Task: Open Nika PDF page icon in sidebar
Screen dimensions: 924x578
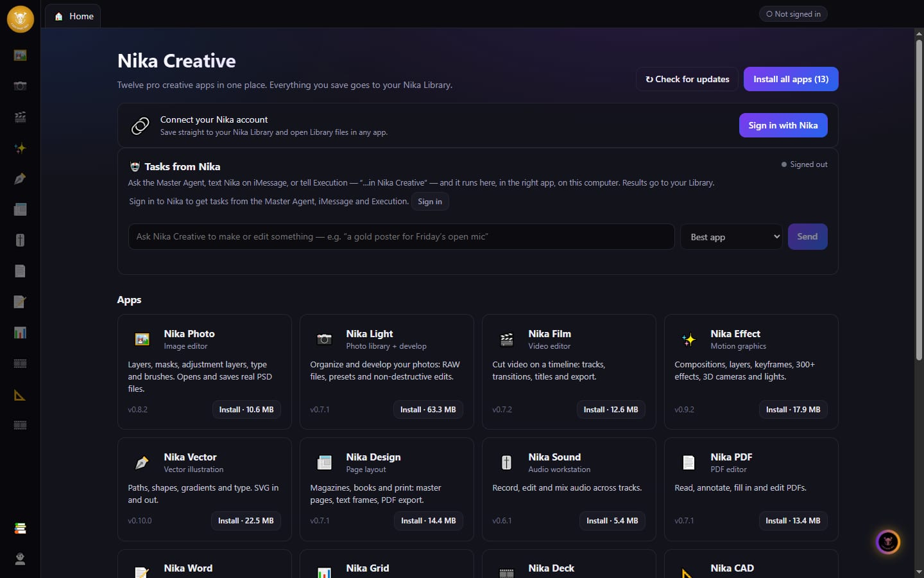Action: (20, 271)
